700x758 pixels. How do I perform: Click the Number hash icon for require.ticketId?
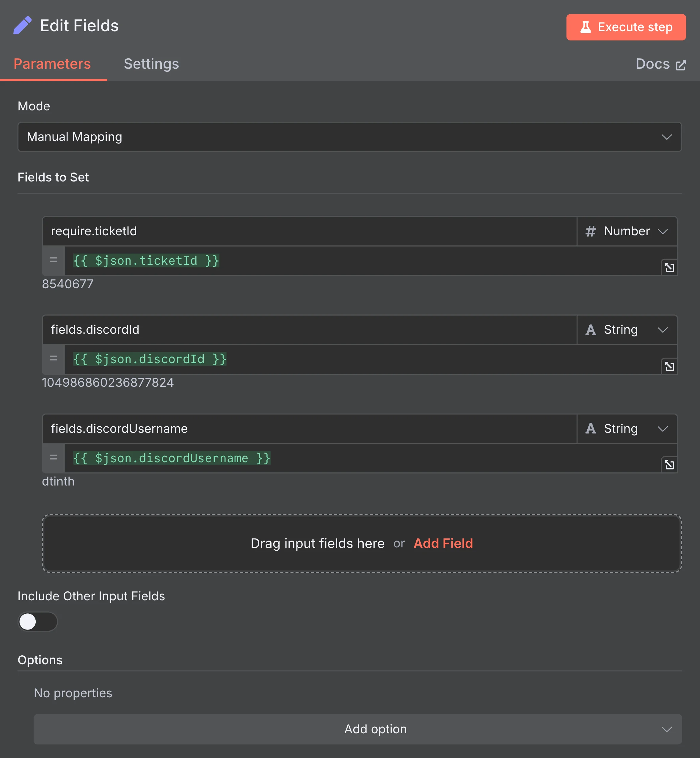591,231
